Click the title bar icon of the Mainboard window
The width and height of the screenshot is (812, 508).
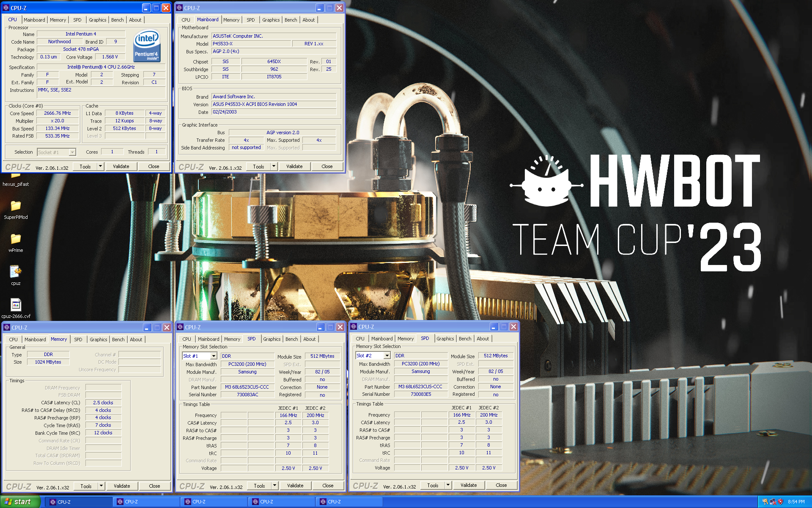coord(179,8)
